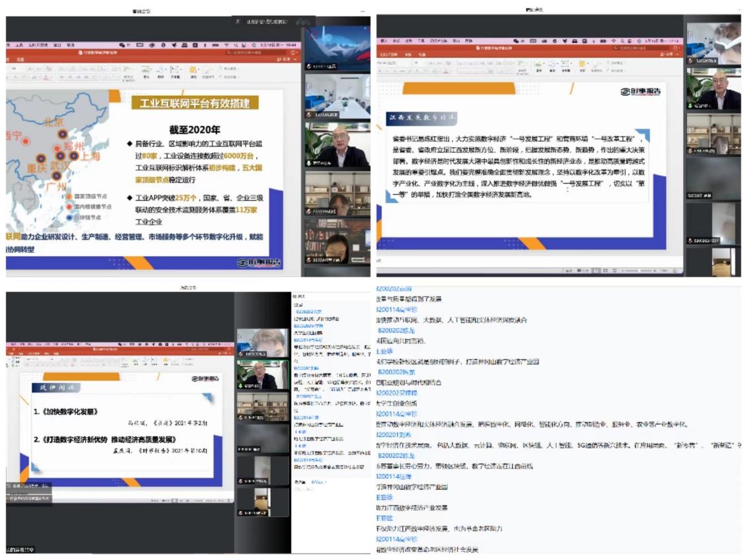Select bookshelf participant video in top-left meeting
The image size is (747, 560).
338,193
